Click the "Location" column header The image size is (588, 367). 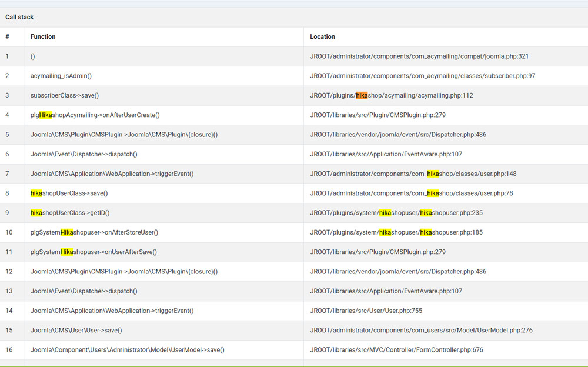pyautogui.click(x=322, y=36)
